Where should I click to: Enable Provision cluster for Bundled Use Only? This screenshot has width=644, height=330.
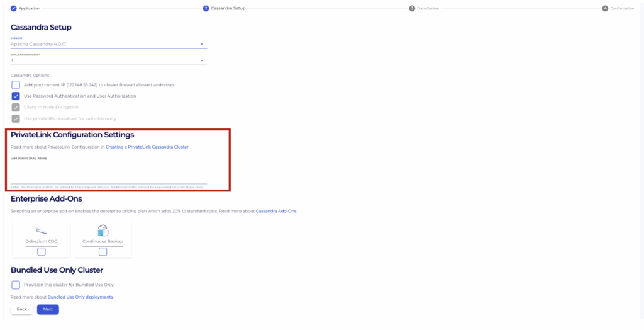pyautogui.click(x=16, y=285)
